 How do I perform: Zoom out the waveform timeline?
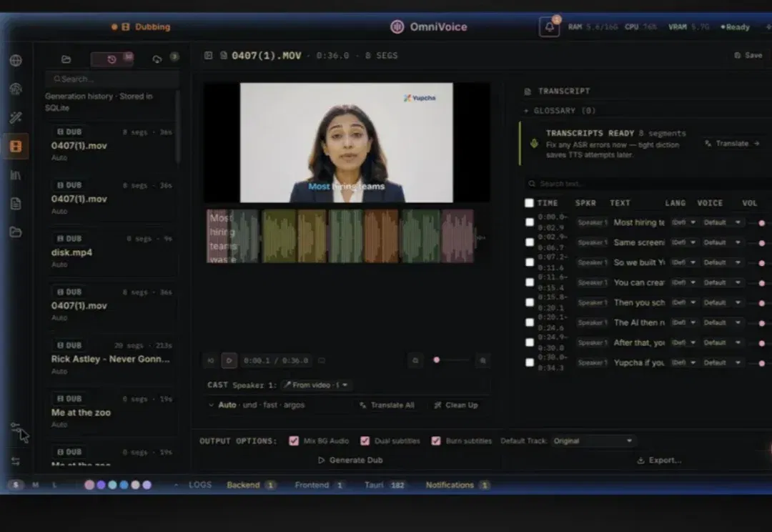pyautogui.click(x=415, y=360)
